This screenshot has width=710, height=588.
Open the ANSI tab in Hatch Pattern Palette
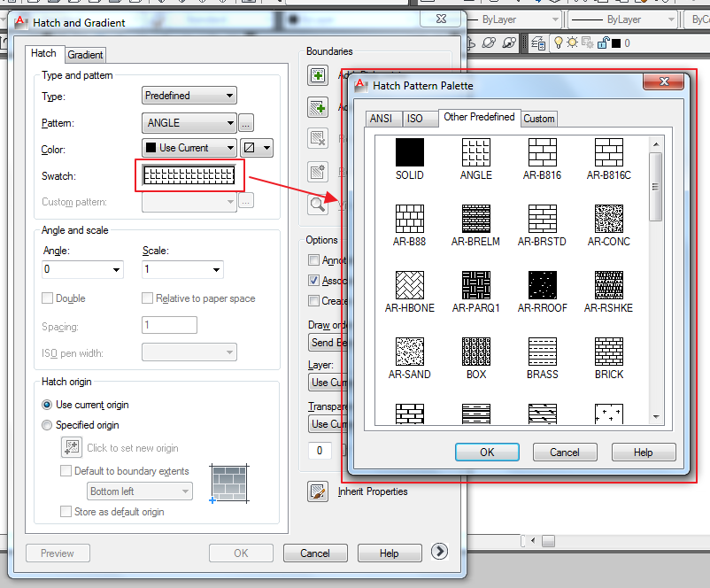click(383, 118)
